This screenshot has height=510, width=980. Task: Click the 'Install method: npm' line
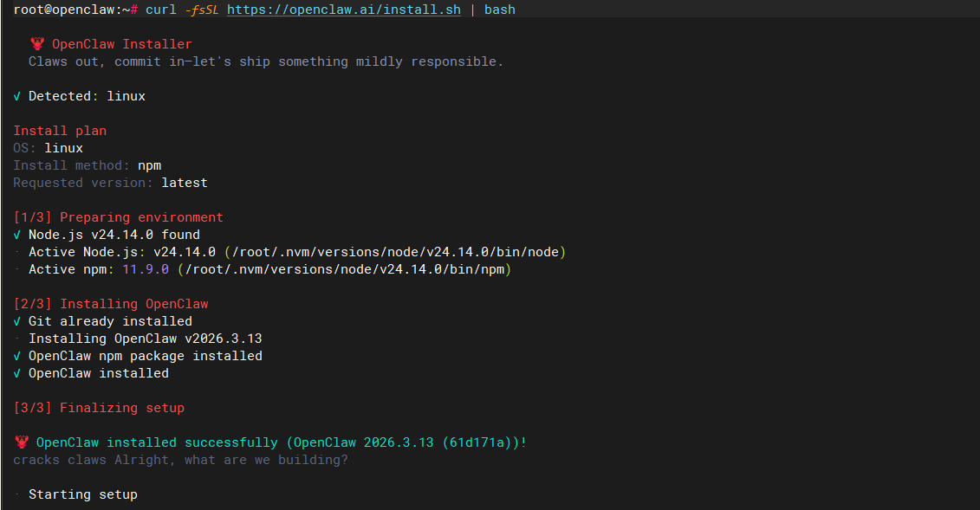(x=88, y=165)
